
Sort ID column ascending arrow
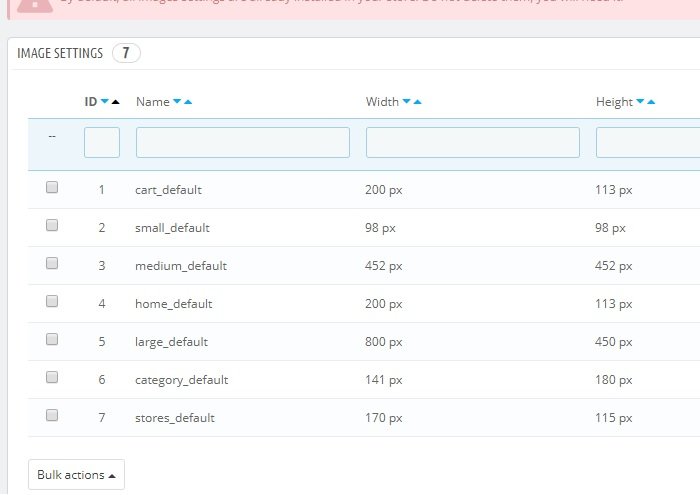116,102
